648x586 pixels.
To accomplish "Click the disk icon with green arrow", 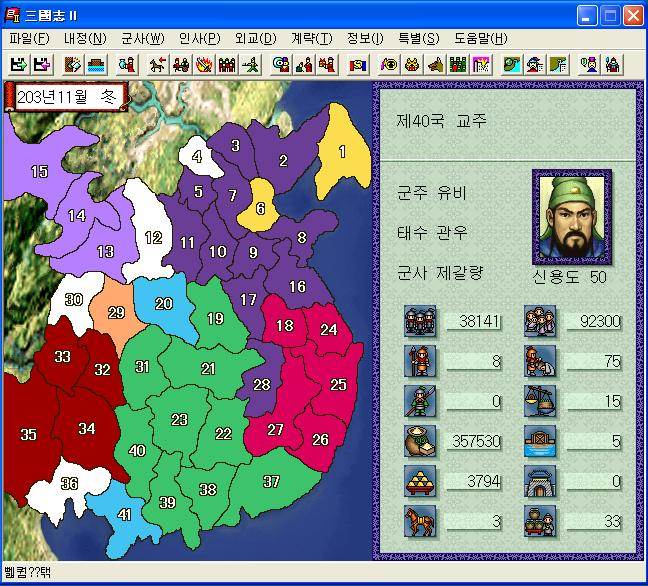I will point(19,64).
